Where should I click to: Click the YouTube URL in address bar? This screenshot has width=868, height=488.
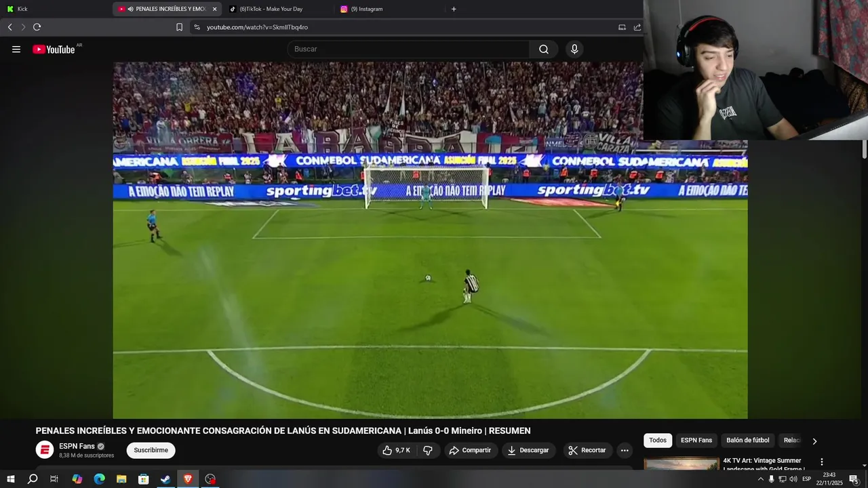click(x=257, y=27)
